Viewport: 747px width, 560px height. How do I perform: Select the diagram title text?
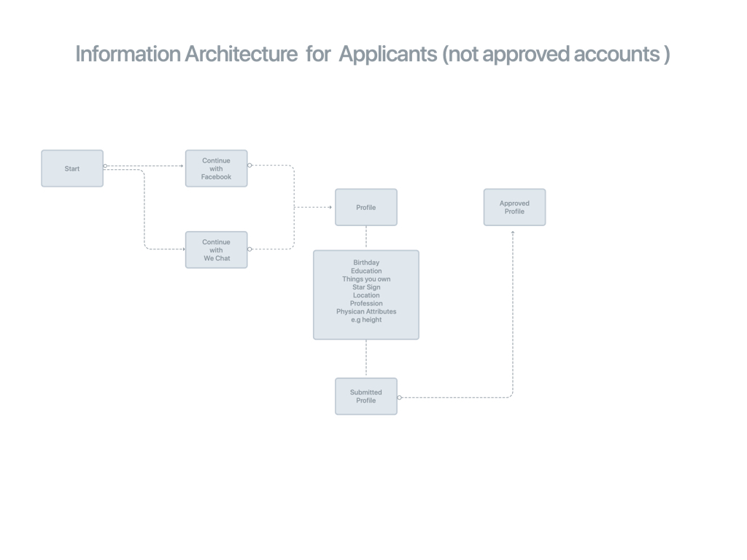pyautogui.click(x=372, y=54)
